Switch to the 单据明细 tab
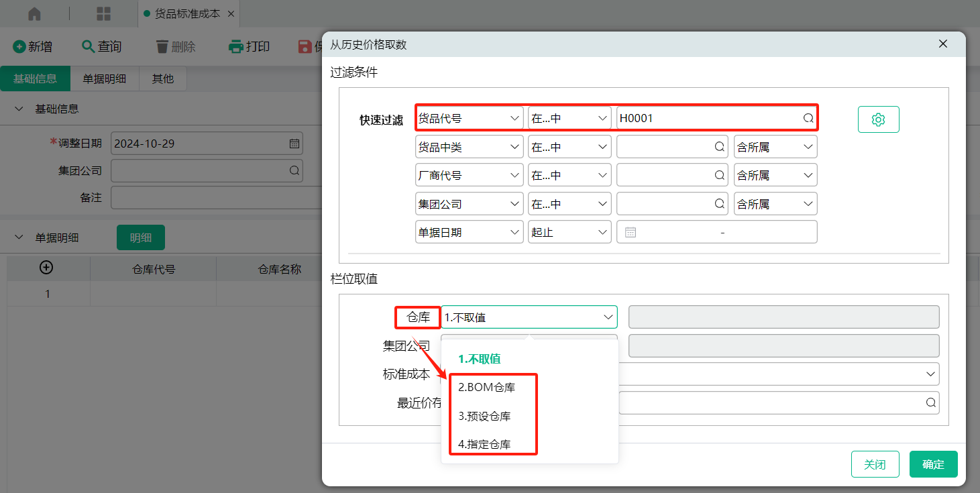The image size is (980, 493). tap(105, 78)
